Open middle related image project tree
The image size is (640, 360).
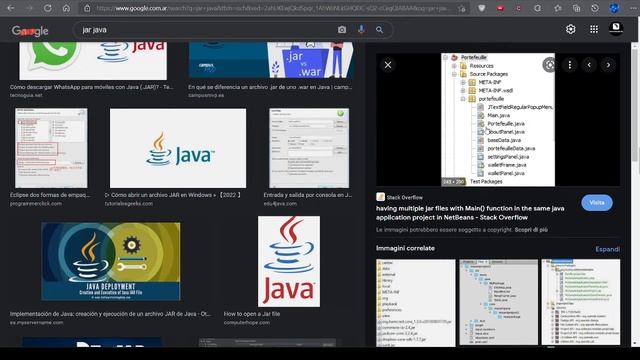click(x=498, y=302)
